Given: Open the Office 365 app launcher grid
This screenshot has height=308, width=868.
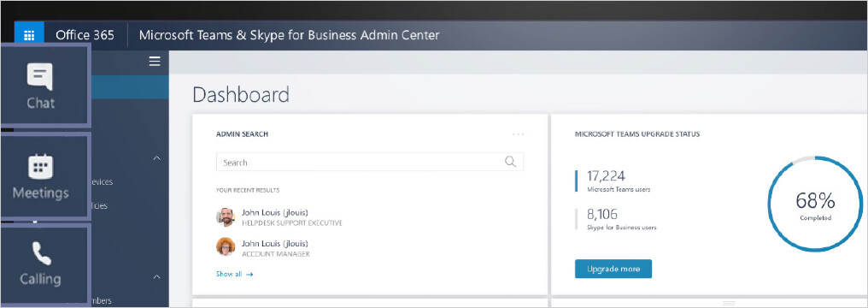Looking at the screenshot, I should (29, 35).
